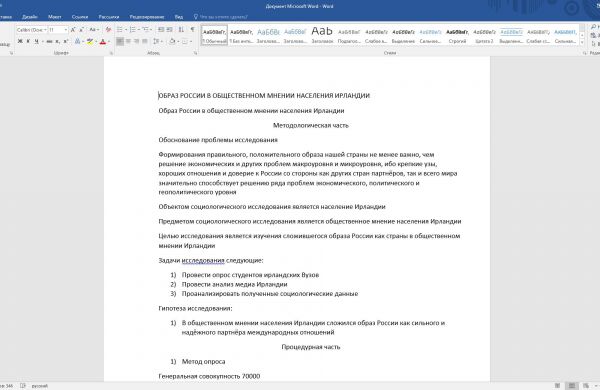
Task: Switch to Read Mode view in status bar
Action: [x=557, y=386]
